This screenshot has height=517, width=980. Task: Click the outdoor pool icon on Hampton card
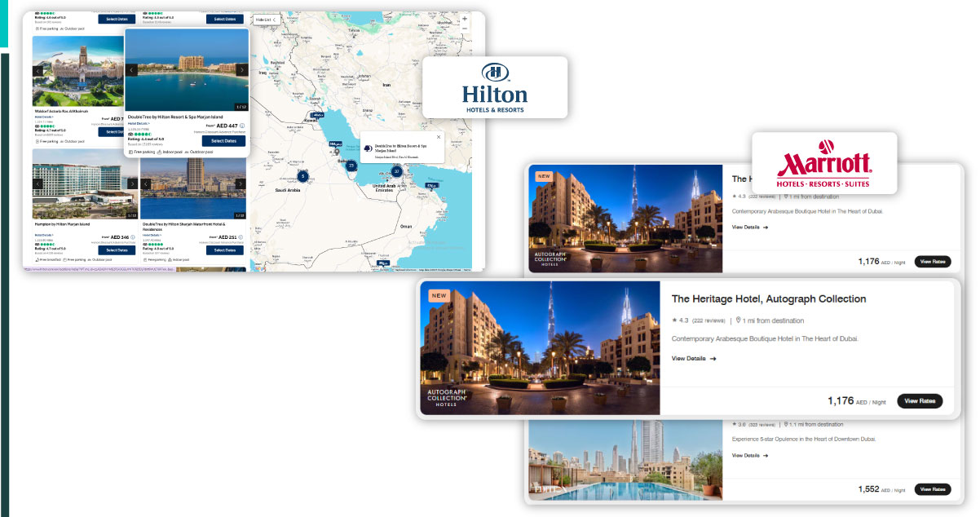click(x=89, y=260)
